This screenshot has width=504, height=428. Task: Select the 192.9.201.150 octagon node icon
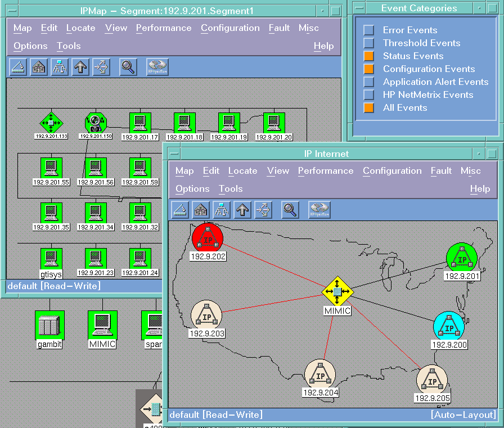[96, 123]
